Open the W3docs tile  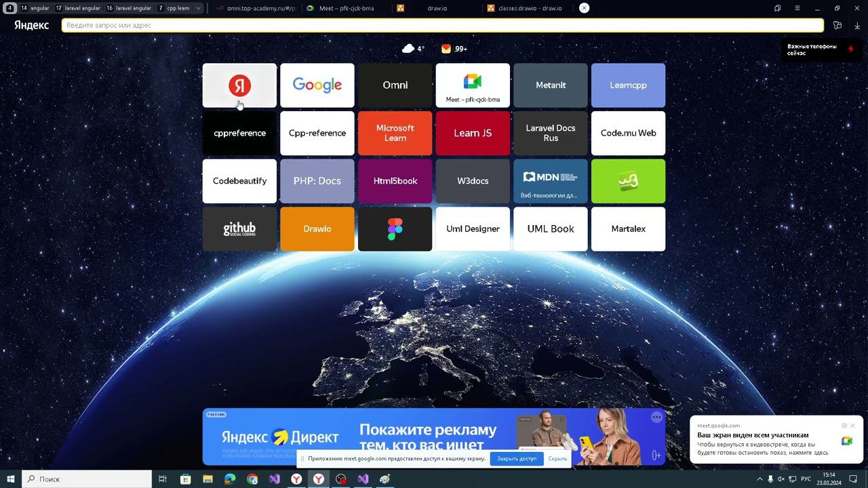(473, 181)
